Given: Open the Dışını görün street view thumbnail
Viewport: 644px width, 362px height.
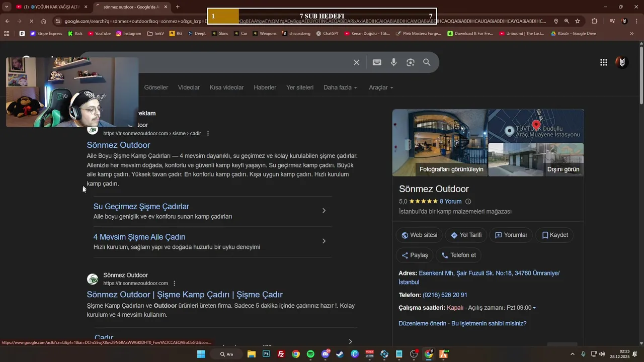Looking at the screenshot, I should pyautogui.click(x=536, y=160).
